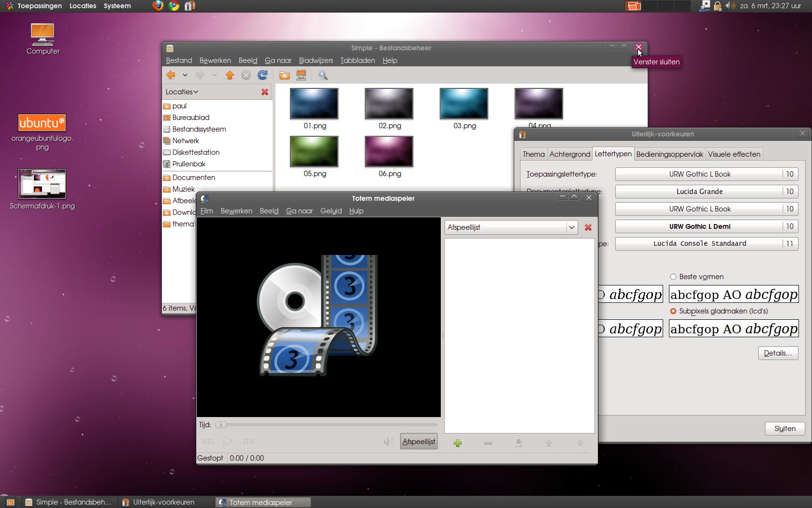Select the 01.png thumbnail
The height and width of the screenshot is (508, 812).
(x=314, y=104)
